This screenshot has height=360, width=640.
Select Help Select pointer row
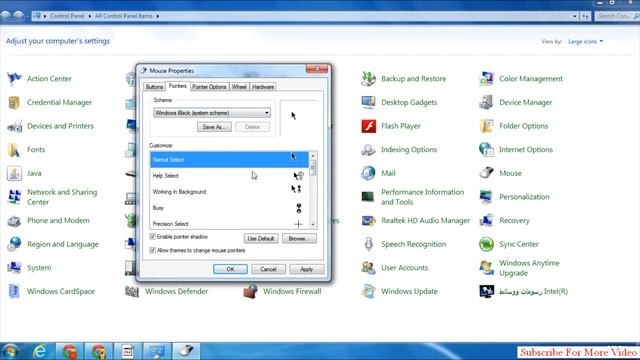[x=229, y=176]
